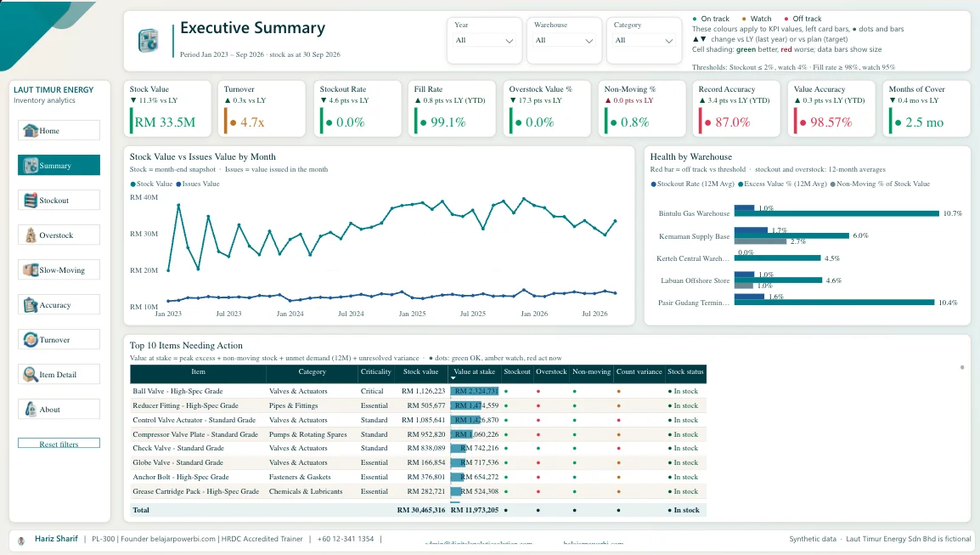Click the Reducer Fitting - High-Spec Grade item
This screenshot has height=555, width=980.
pyautogui.click(x=185, y=405)
